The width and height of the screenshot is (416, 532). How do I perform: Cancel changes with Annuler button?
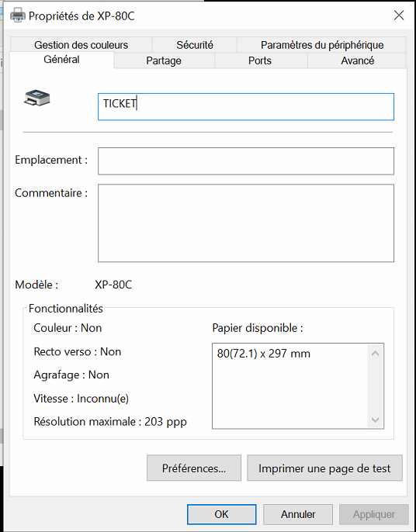click(x=298, y=514)
